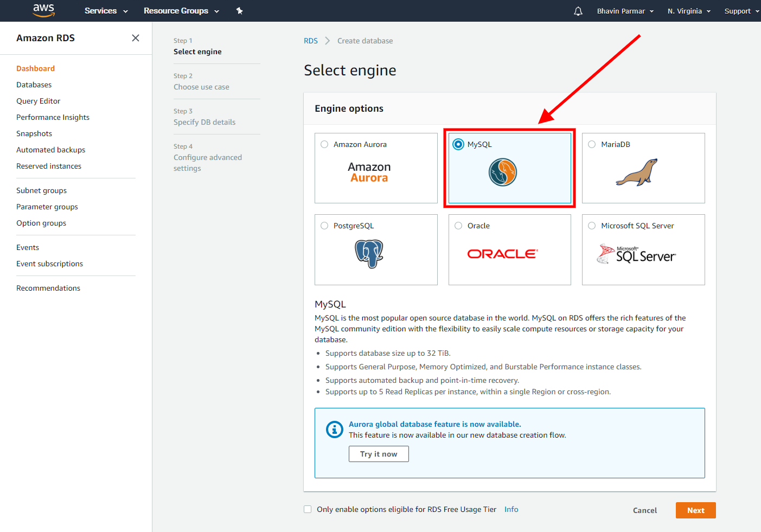Viewport: 761px width, 532px height.
Task: Click the RDS breadcrumb link
Action: pyautogui.click(x=311, y=41)
